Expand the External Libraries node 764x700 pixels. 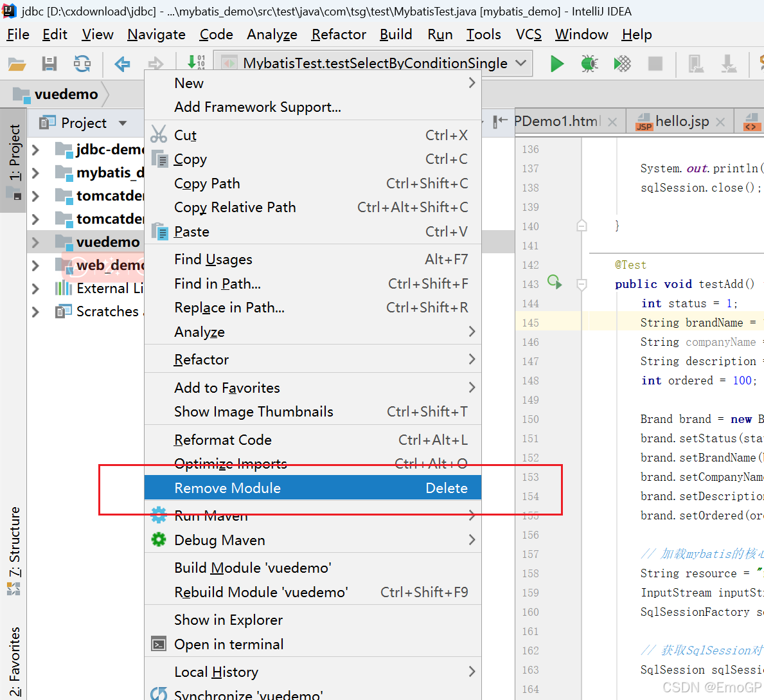(x=35, y=288)
